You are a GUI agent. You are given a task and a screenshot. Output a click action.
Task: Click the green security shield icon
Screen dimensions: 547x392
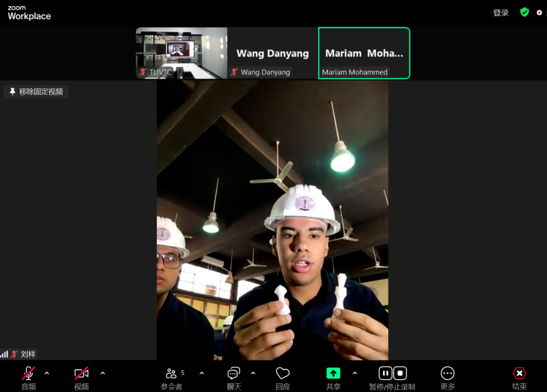(x=525, y=12)
